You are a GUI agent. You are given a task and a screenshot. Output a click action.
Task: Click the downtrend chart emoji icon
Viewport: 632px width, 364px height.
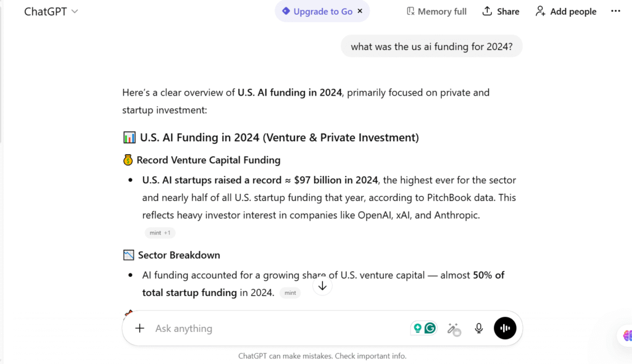pyautogui.click(x=128, y=255)
